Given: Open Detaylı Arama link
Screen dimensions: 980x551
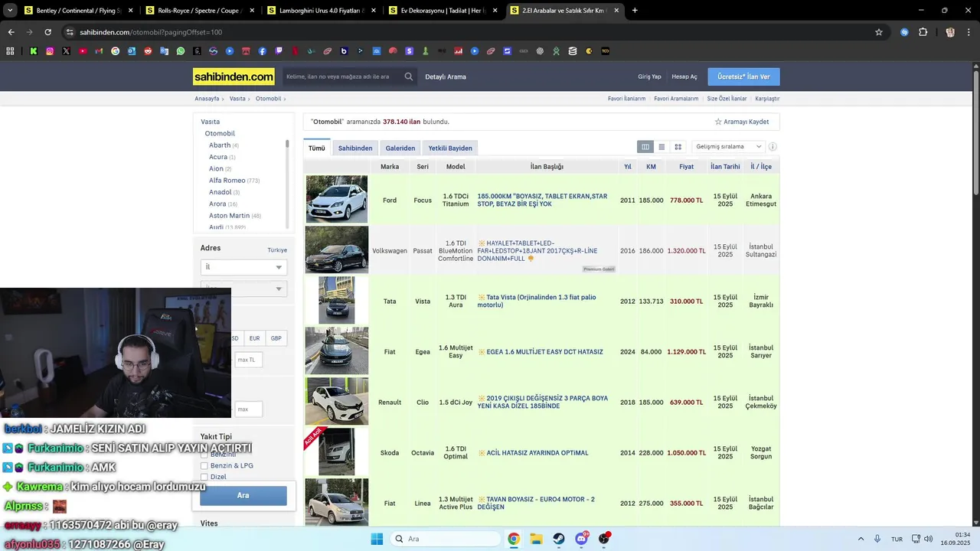Looking at the screenshot, I should coord(446,77).
